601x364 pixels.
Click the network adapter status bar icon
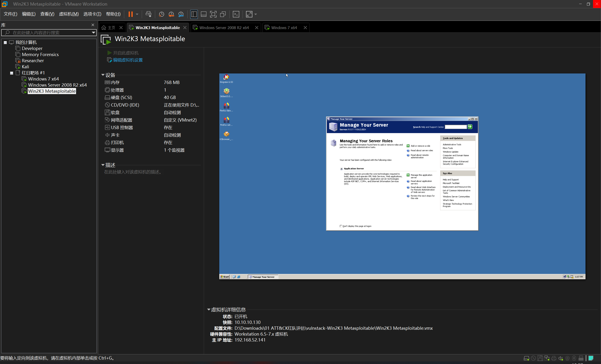tap(547, 358)
